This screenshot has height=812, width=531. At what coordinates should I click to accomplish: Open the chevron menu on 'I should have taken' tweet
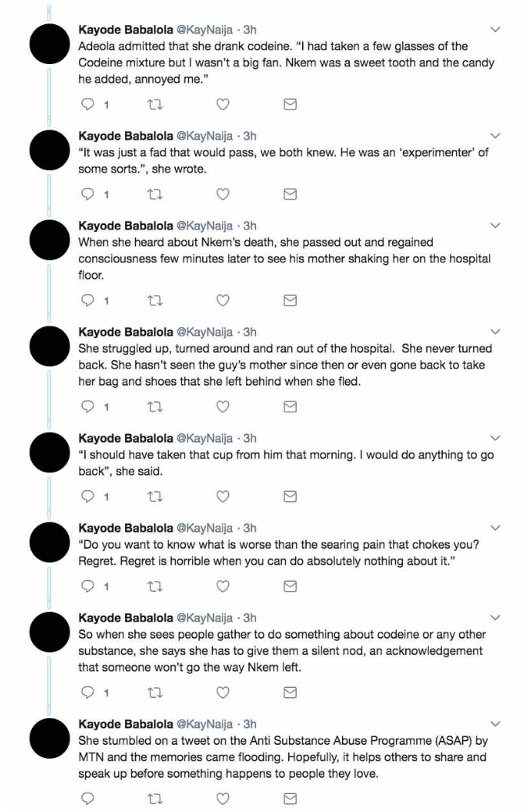[495, 438]
